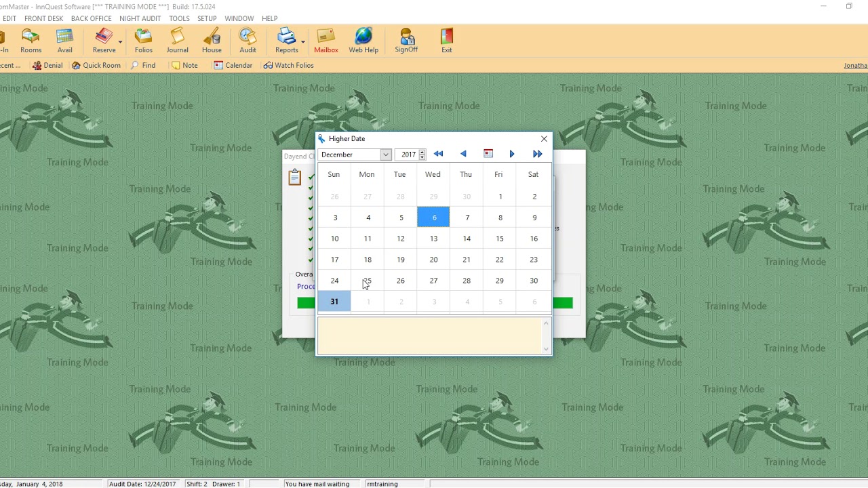Viewport: 868px width, 488px height.
Task: Open the HELP menu
Action: click(x=269, y=18)
